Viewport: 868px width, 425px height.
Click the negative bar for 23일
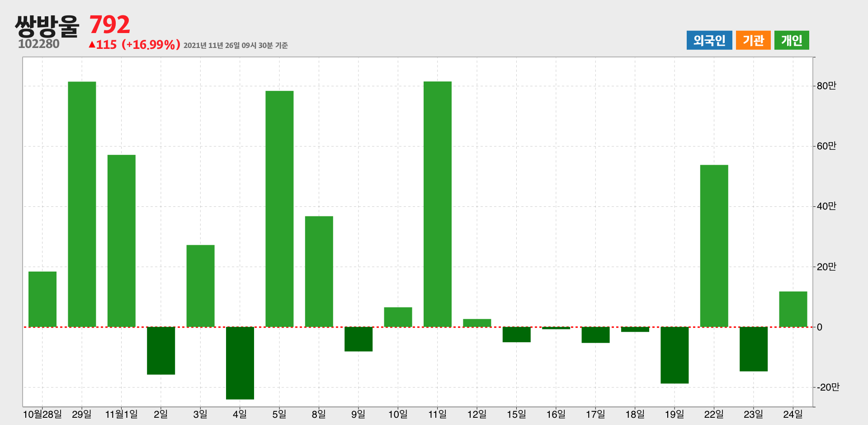pyautogui.click(x=754, y=349)
